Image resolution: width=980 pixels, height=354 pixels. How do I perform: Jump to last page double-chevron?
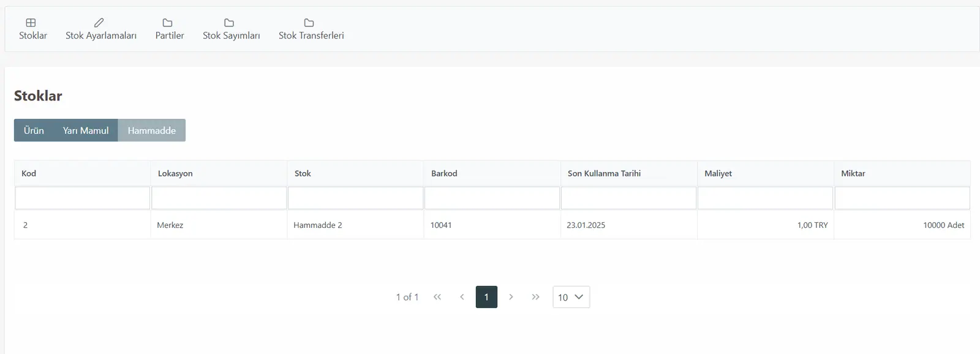(x=535, y=297)
